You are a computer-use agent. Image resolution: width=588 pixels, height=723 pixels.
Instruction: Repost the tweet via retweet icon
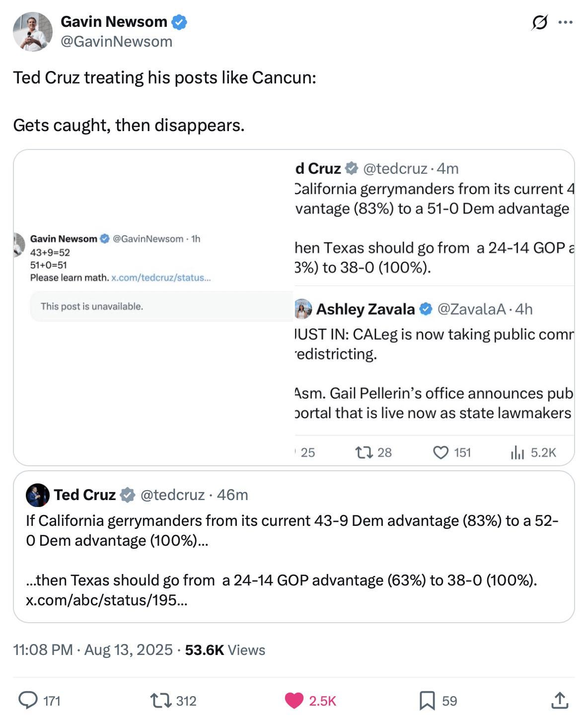click(x=160, y=701)
